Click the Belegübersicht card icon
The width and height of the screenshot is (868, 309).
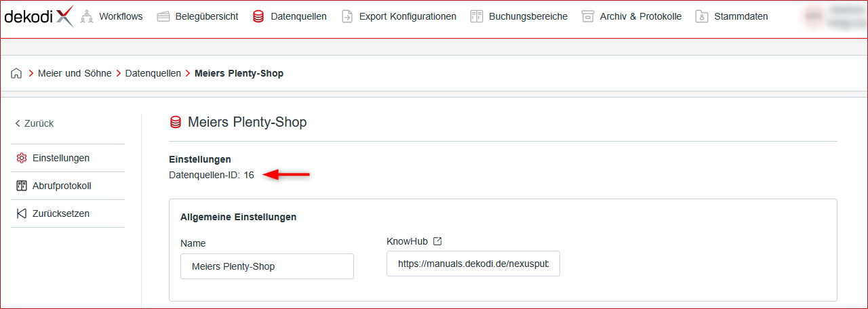tap(163, 16)
